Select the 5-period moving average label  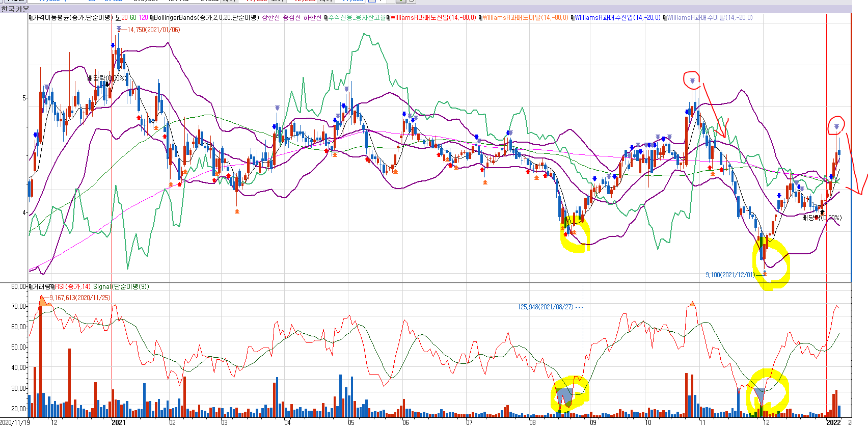[118, 17]
